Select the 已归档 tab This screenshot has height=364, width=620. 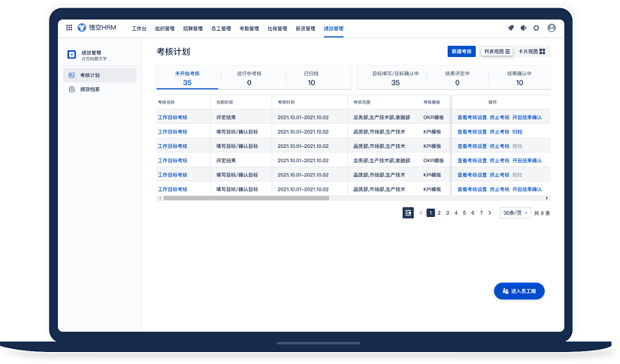(311, 78)
